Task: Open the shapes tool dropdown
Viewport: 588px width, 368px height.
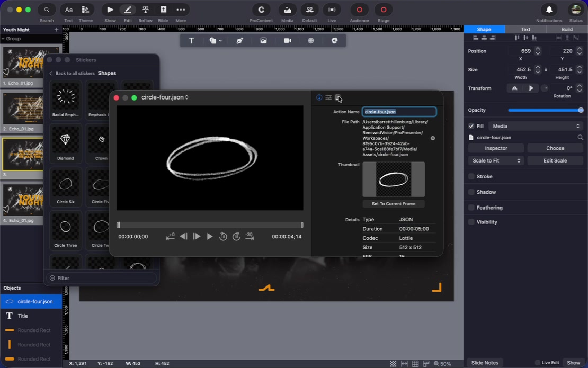Action: 216,40
